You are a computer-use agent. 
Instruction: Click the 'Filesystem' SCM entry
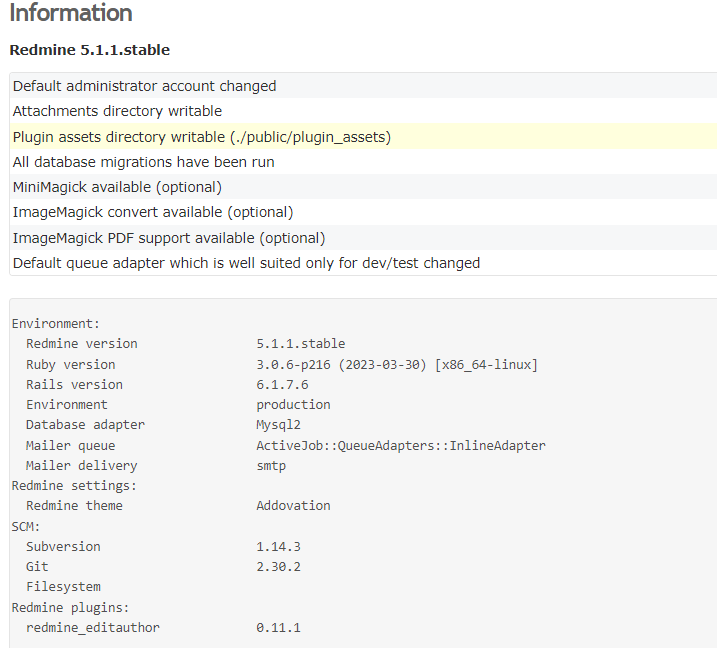pos(63,587)
